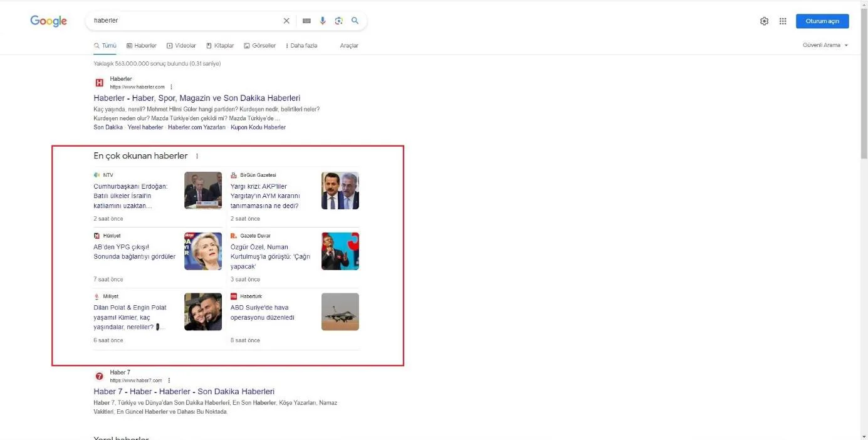Open NTV Cumhurbaşkanı Erdoğan news headline

[130, 196]
